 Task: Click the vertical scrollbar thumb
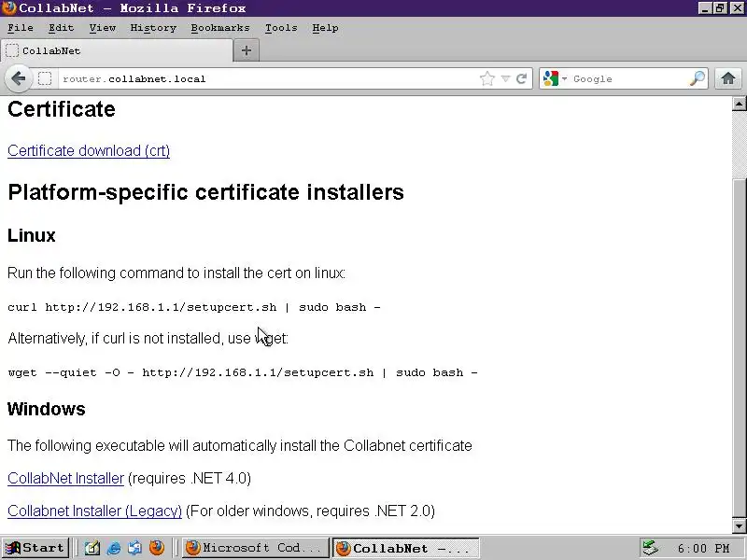[739, 346]
